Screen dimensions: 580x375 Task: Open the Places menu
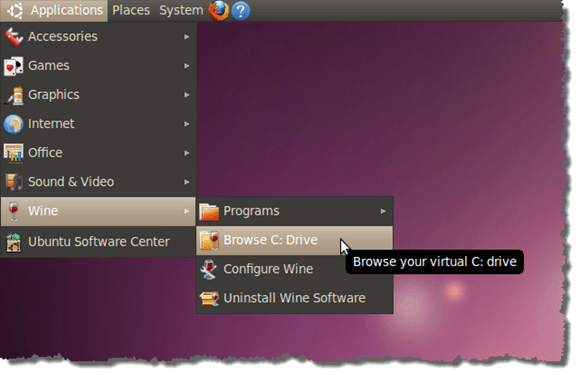click(x=131, y=10)
